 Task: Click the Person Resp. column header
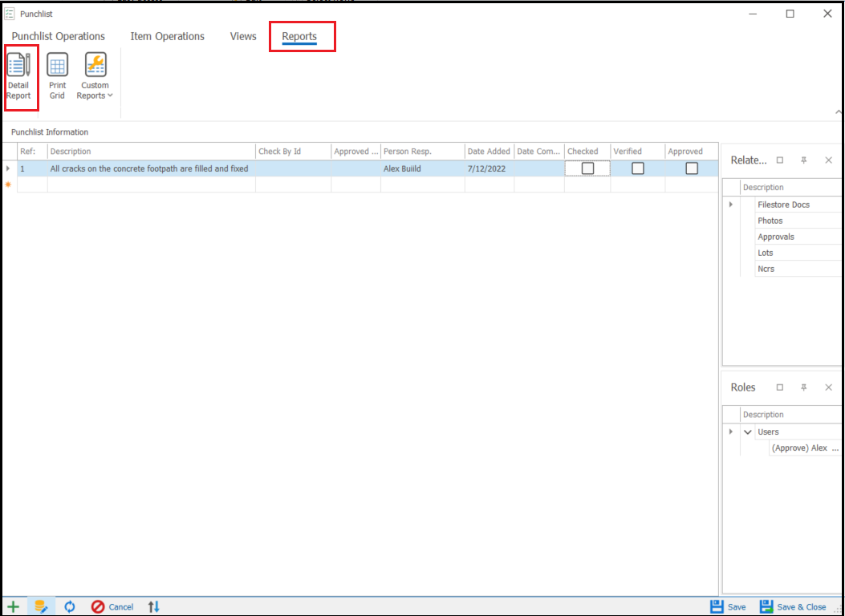pyautogui.click(x=422, y=151)
